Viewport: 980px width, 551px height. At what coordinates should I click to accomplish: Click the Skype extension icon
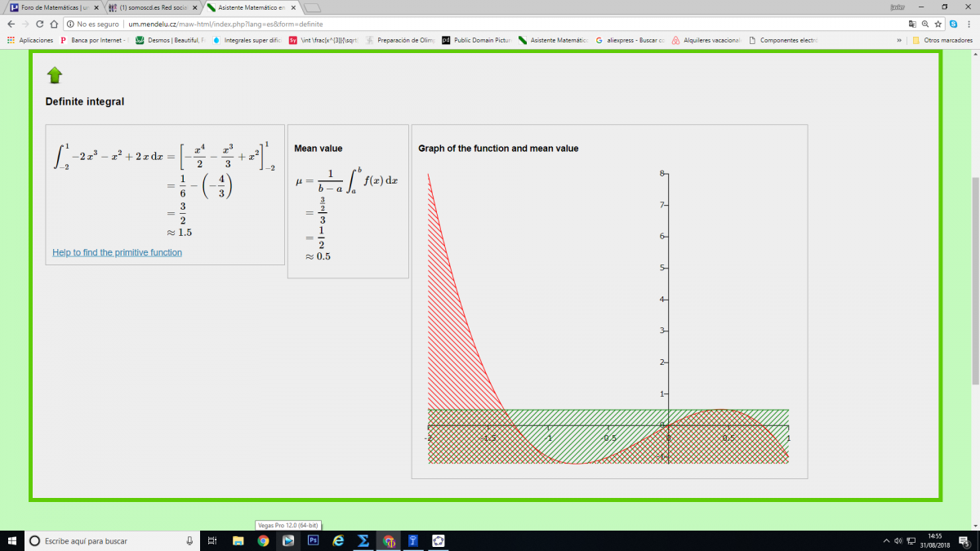[x=953, y=24]
